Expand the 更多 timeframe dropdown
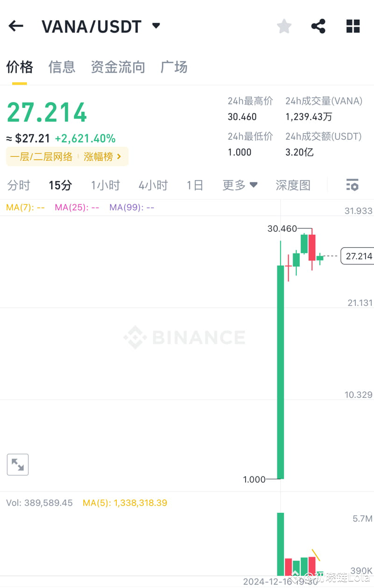Viewport: 374px width, 588px height. [x=240, y=185]
